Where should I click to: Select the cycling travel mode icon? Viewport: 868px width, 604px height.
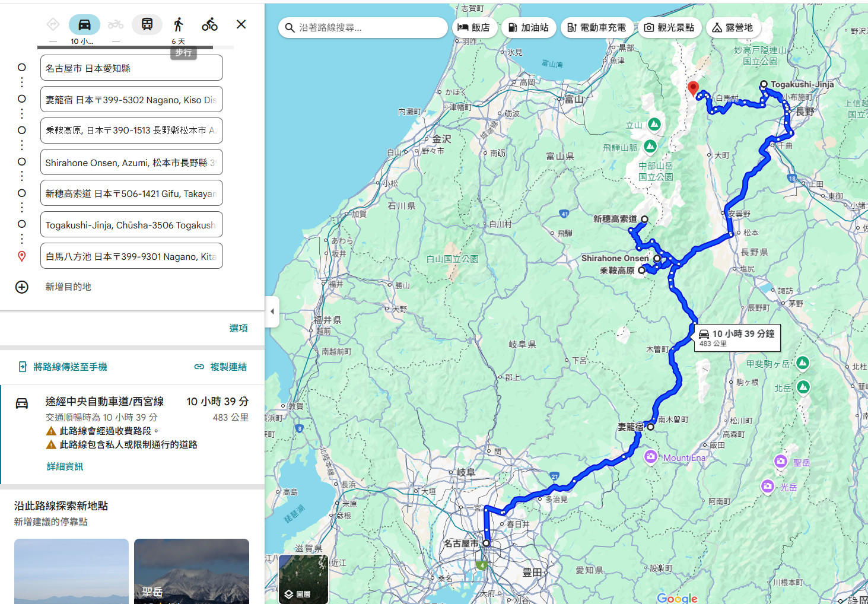click(x=209, y=25)
